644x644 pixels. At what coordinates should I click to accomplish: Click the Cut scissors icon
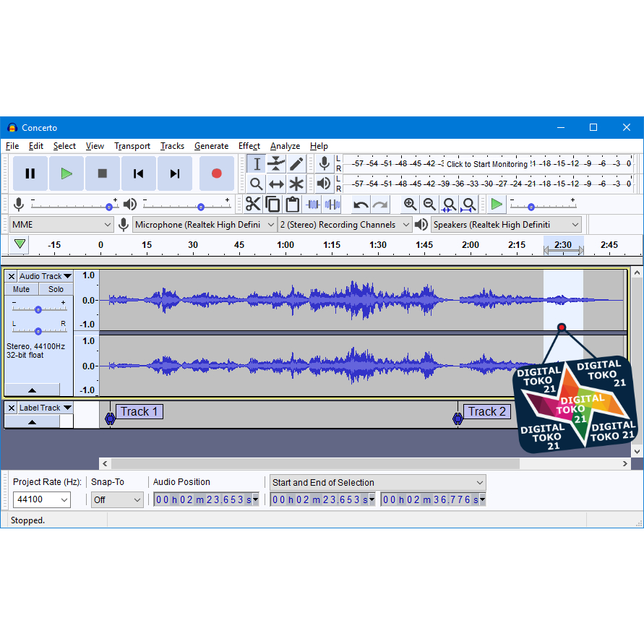point(253,205)
